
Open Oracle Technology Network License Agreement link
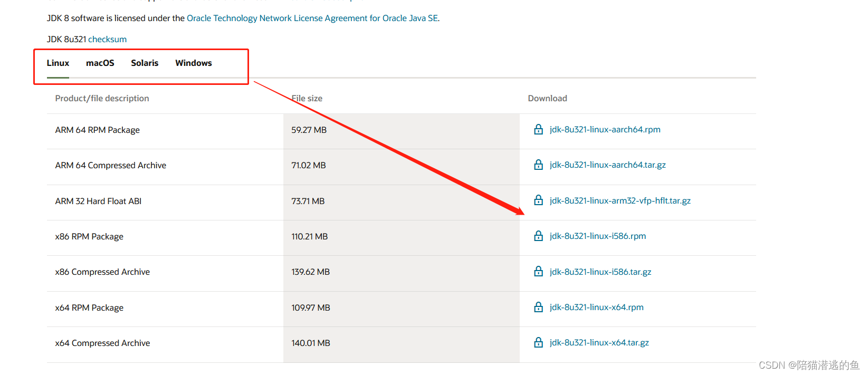312,18
